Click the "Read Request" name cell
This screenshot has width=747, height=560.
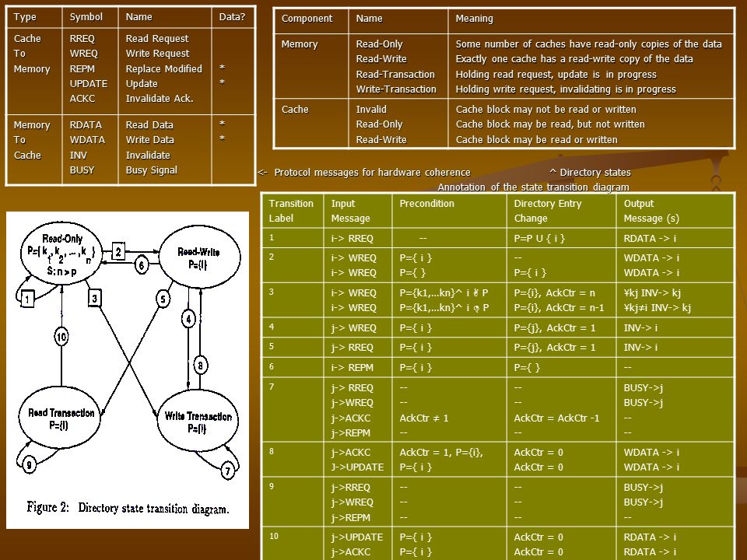(156, 39)
